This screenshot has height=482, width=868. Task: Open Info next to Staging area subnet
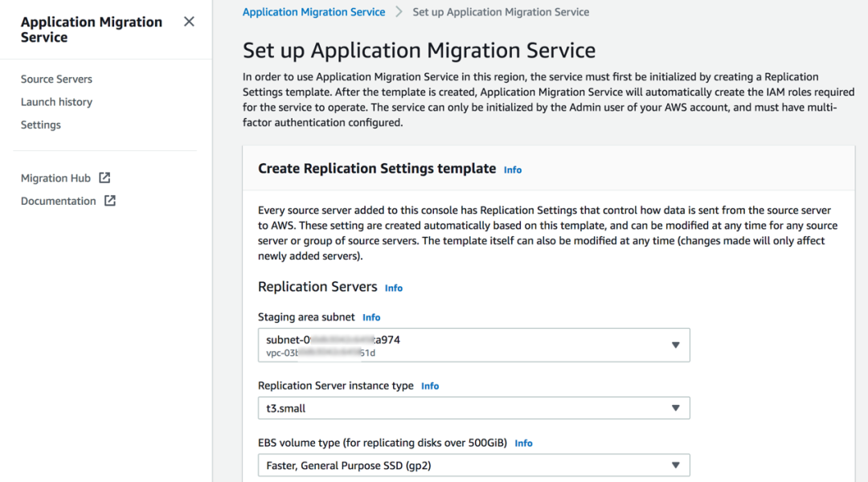[371, 317]
